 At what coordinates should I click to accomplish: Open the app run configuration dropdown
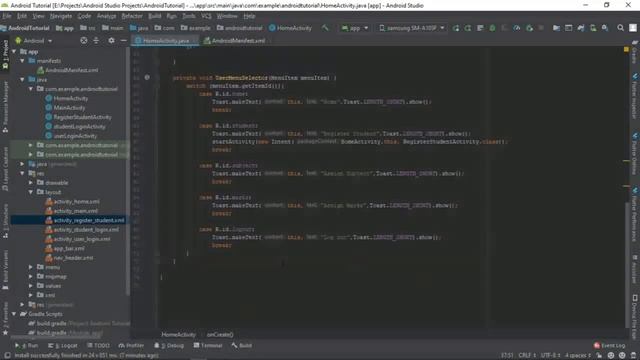pos(355,28)
